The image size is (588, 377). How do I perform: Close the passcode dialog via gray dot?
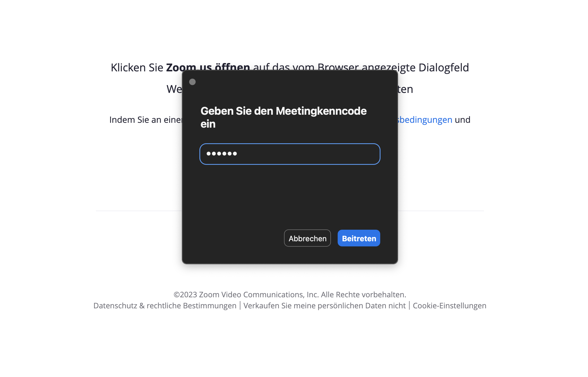(192, 82)
